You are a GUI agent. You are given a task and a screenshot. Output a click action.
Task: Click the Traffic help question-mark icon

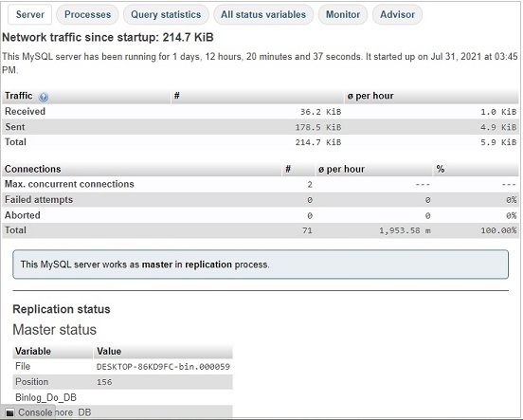click(x=44, y=97)
